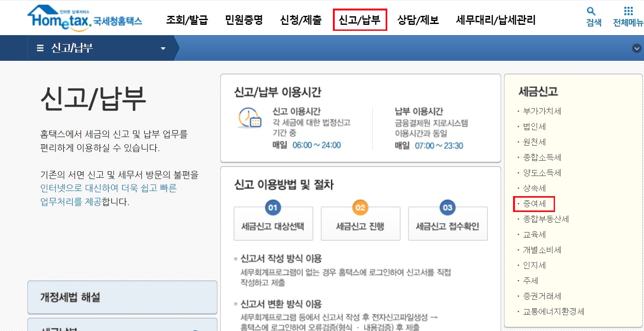The image size is (644, 331).
Task: Open the 전체메뉴 grid icon
Action: click(628, 11)
